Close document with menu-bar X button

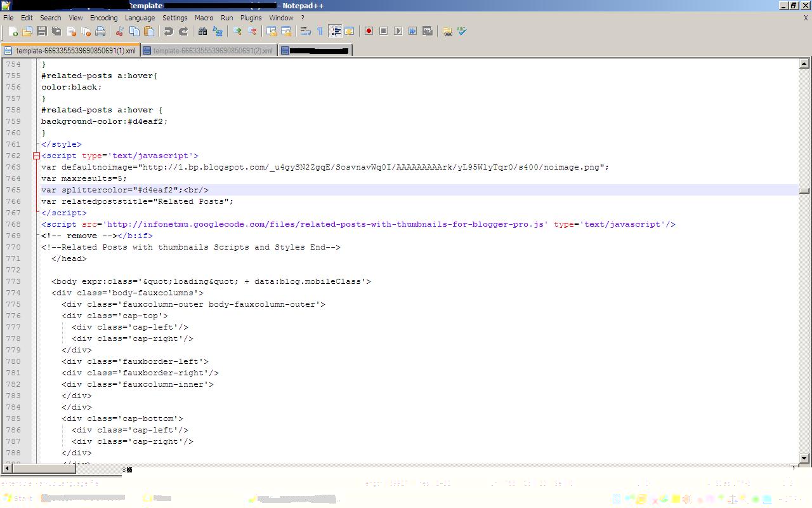coord(806,18)
